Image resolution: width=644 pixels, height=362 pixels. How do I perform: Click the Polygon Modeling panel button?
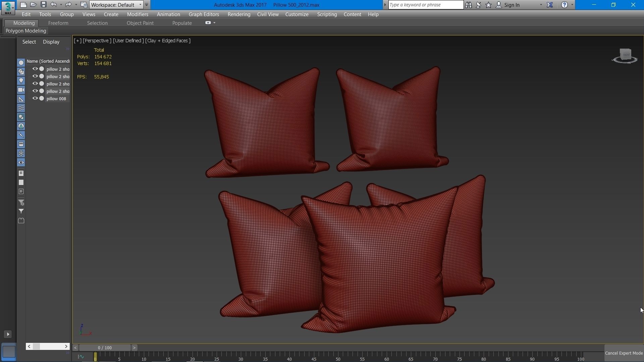click(x=26, y=31)
